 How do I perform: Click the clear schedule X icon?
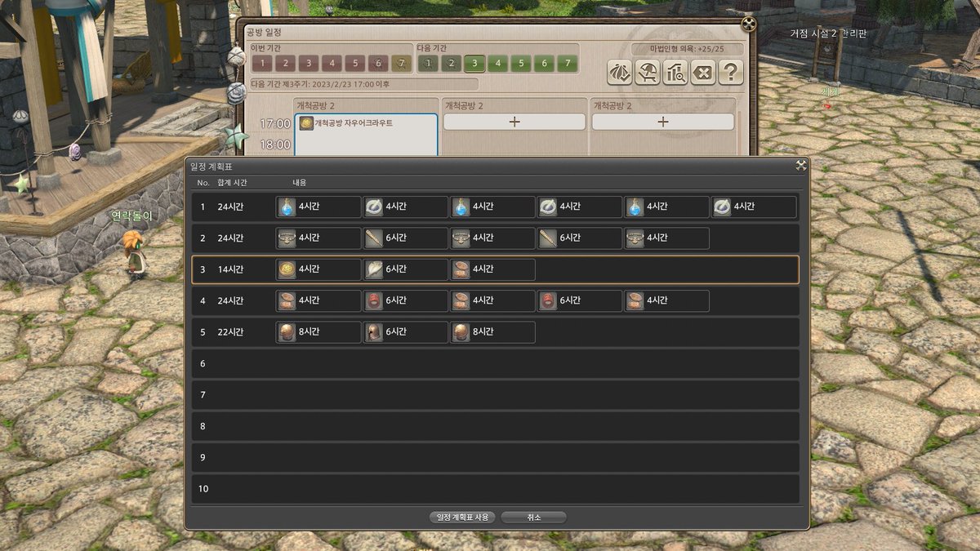coord(702,73)
